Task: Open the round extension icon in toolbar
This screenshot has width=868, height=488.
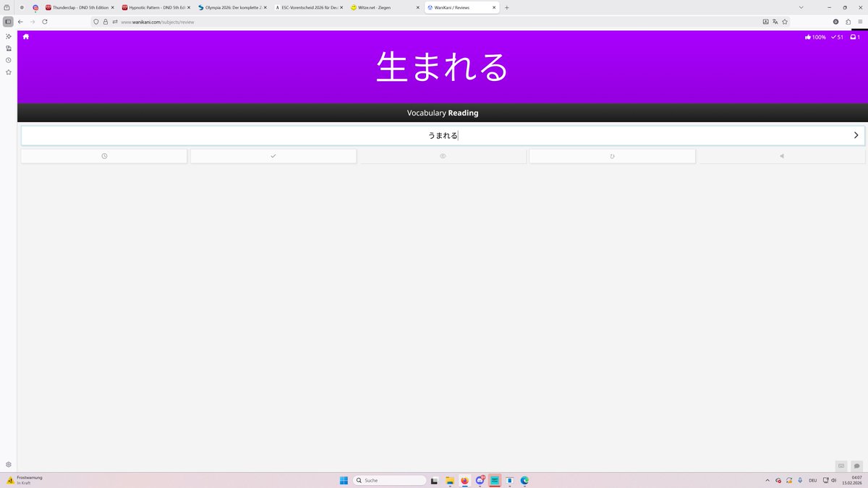Action: [x=836, y=22]
